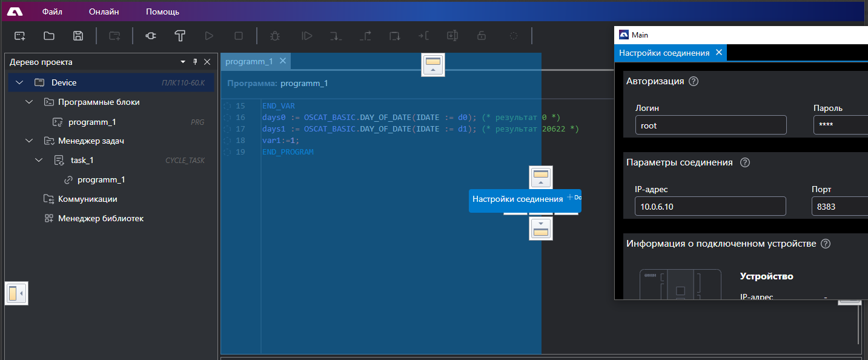This screenshot has height=360, width=868.
Task: Click the IP-адрес field showing 10.0.6.10
Action: 711,206
